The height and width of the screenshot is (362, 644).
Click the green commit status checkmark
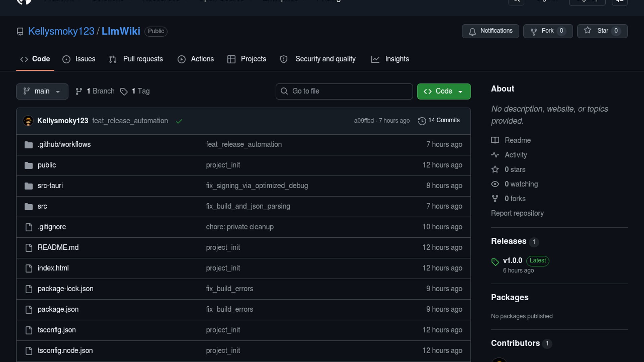179,121
